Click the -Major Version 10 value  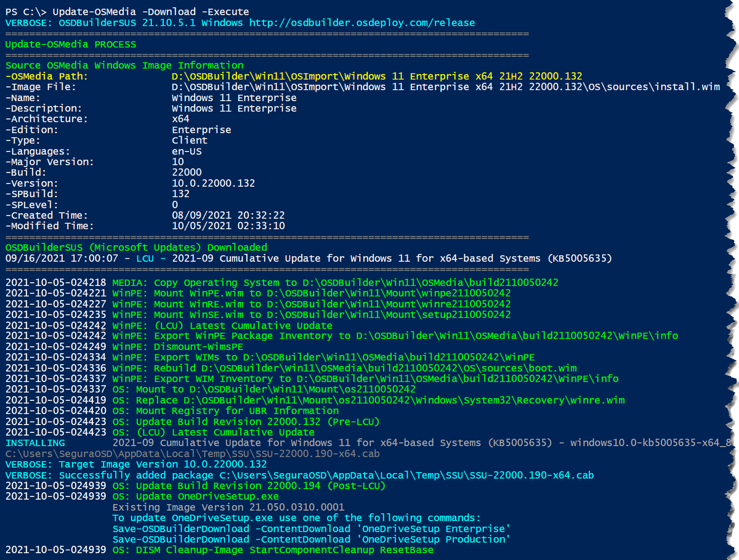[178, 161]
